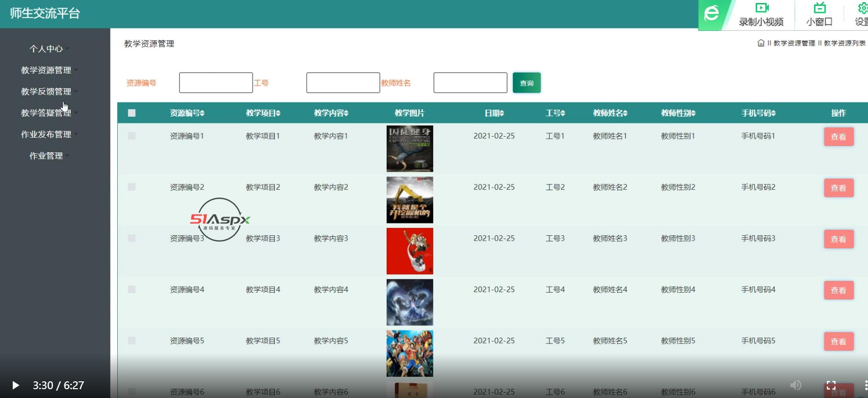Click 查看 button for 资源编号3
This screenshot has width=868, height=398.
pyautogui.click(x=839, y=239)
